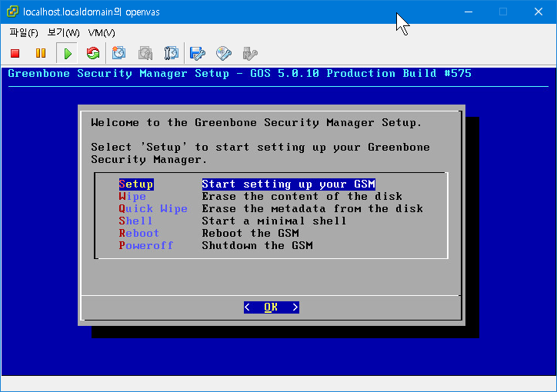Click 'Start a minimal shell' description
The height and width of the screenshot is (392, 557).
[x=274, y=221]
